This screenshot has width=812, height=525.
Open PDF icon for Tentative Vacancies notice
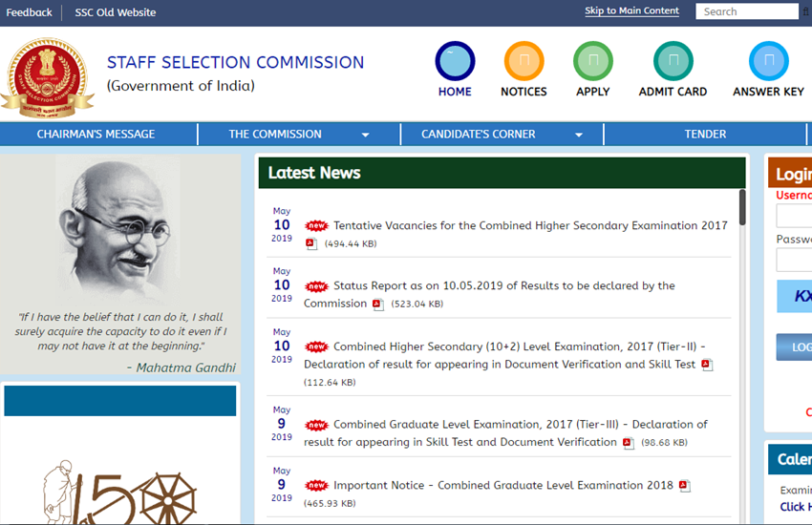coord(311,244)
